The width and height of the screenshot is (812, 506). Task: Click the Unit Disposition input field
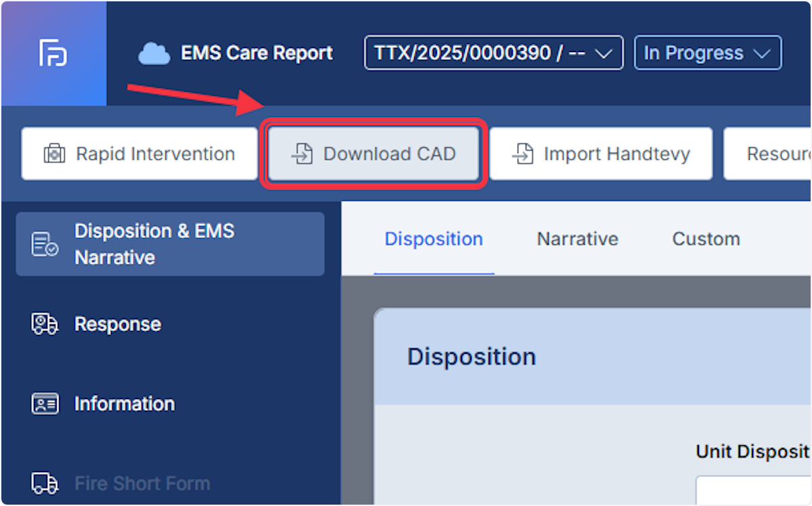[753, 490]
